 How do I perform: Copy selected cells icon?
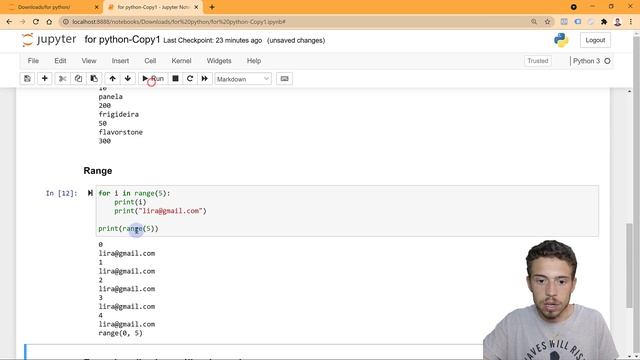78,79
